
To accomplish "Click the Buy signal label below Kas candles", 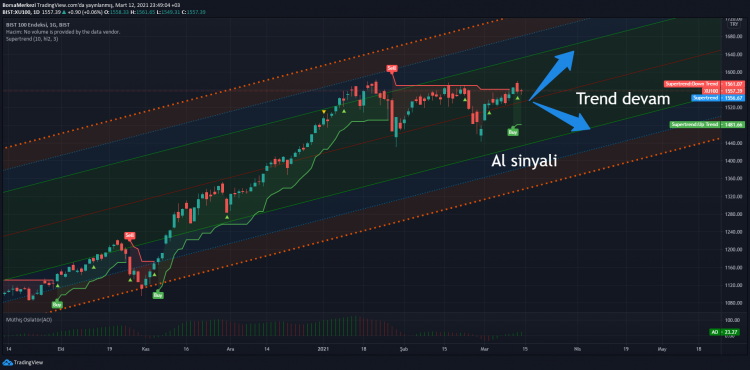I will tap(158, 295).
